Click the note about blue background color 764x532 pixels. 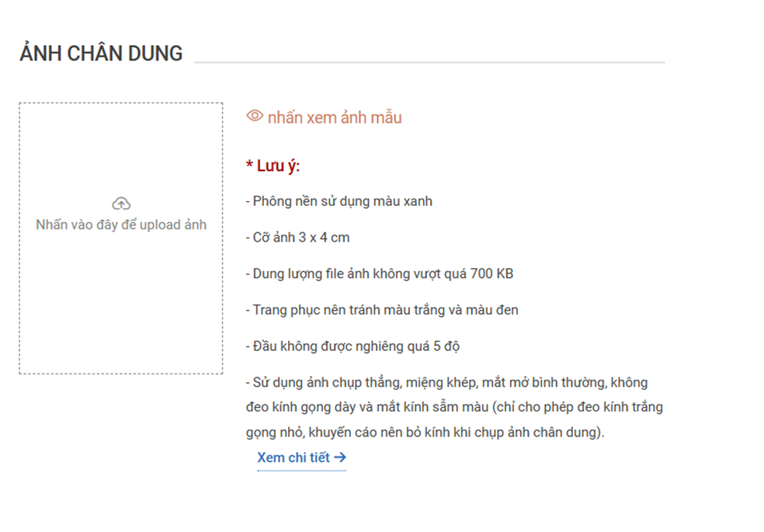click(x=342, y=202)
